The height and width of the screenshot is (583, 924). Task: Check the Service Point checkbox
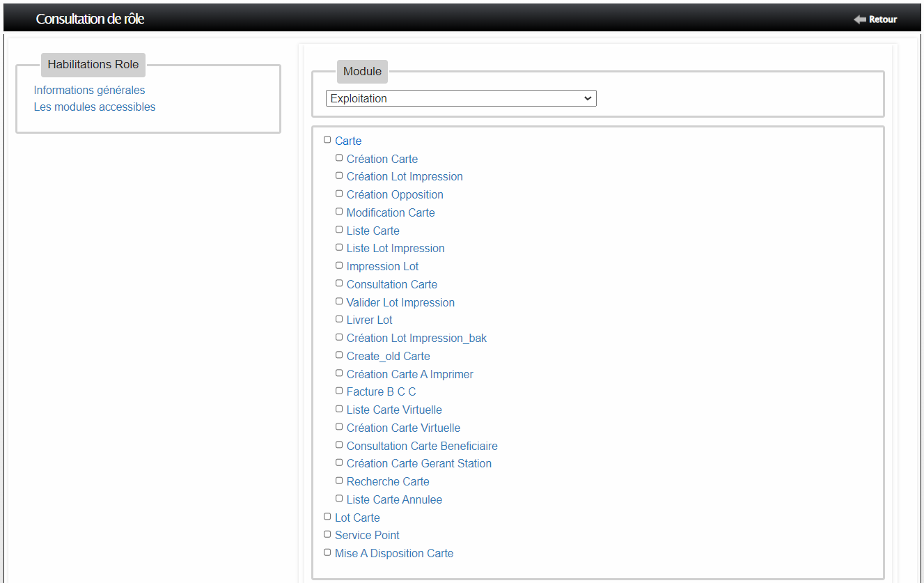click(x=327, y=534)
